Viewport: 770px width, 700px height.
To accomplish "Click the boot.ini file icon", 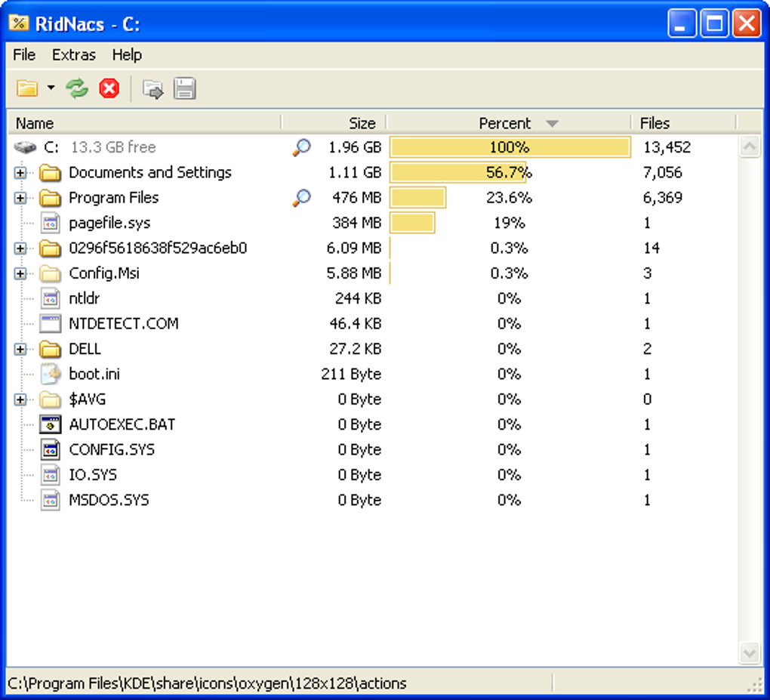I will pos(51,375).
